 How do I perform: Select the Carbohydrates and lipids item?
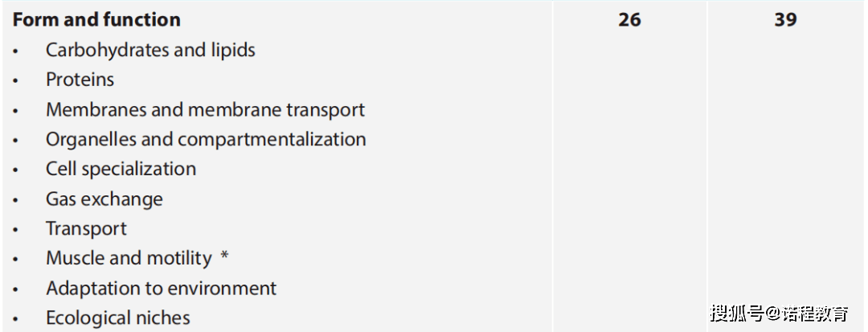pyautogui.click(x=150, y=50)
